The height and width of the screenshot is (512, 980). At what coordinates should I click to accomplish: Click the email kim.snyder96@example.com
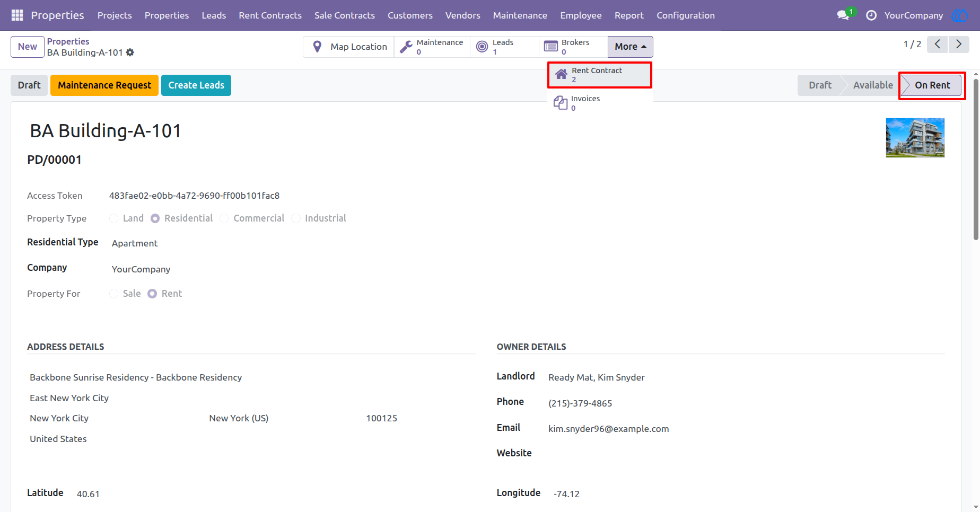[x=609, y=429]
